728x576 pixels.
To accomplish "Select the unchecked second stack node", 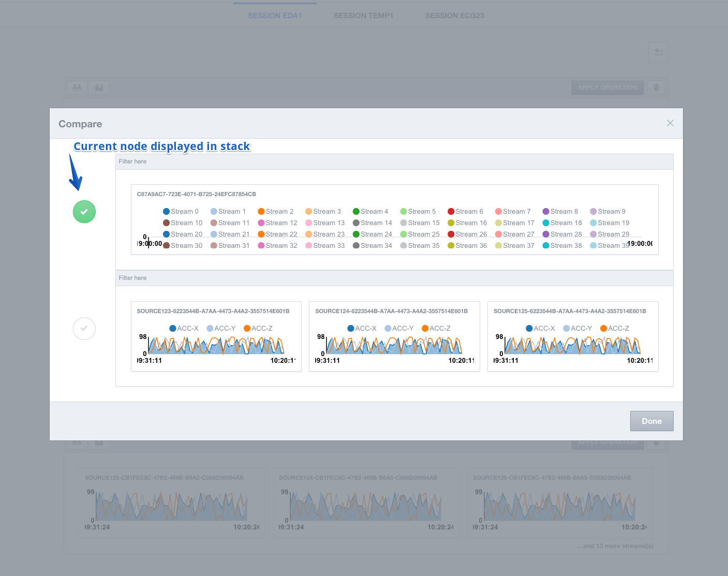I will (84, 329).
